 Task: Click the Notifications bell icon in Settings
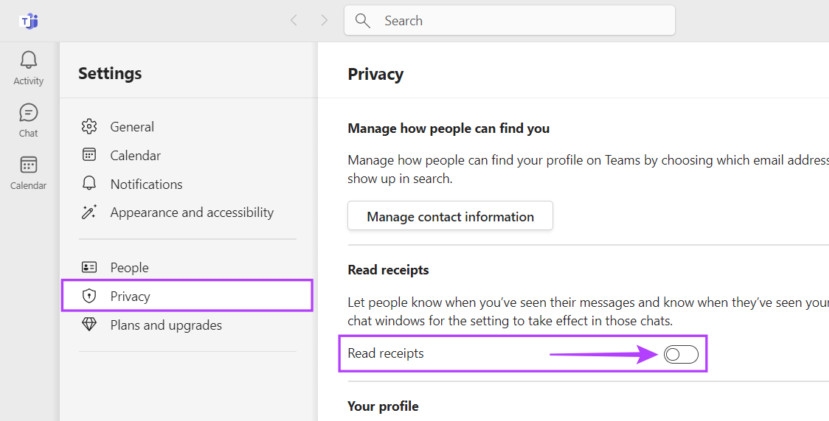tap(89, 183)
